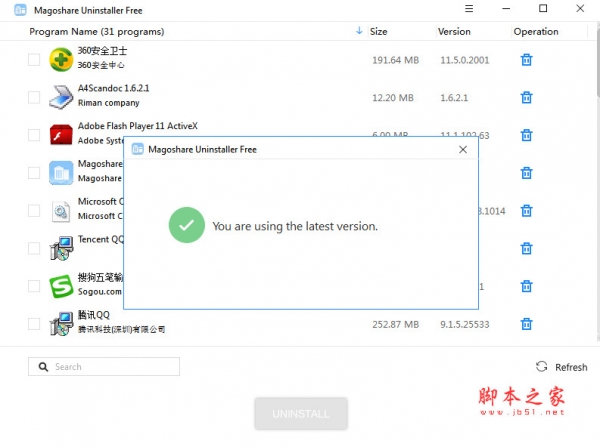Select size 252.87 MB cell
Screen dimensions: 600x447
click(396, 325)
